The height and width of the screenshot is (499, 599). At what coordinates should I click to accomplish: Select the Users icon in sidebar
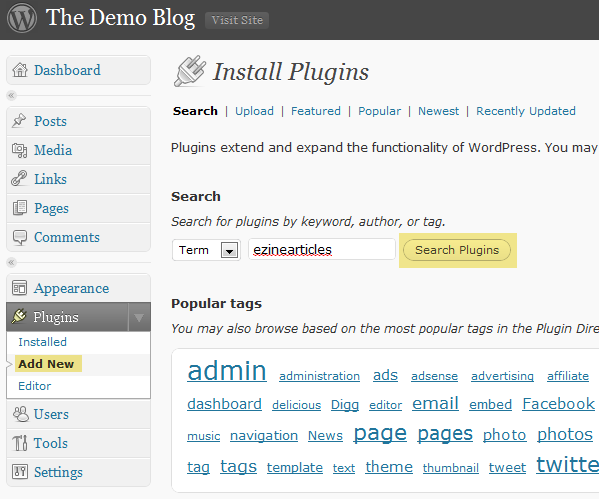point(21,414)
